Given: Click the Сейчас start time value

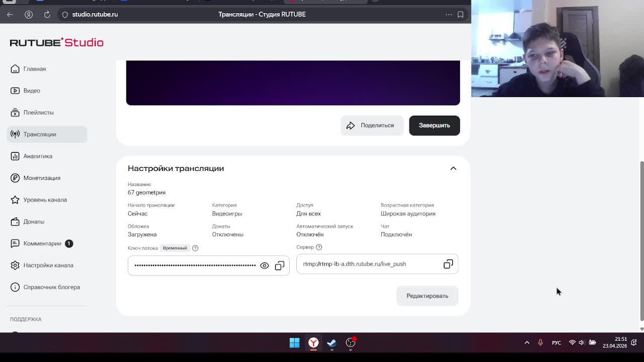Looking at the screenshot, I should pyautogui.click(x=137, y=214).
